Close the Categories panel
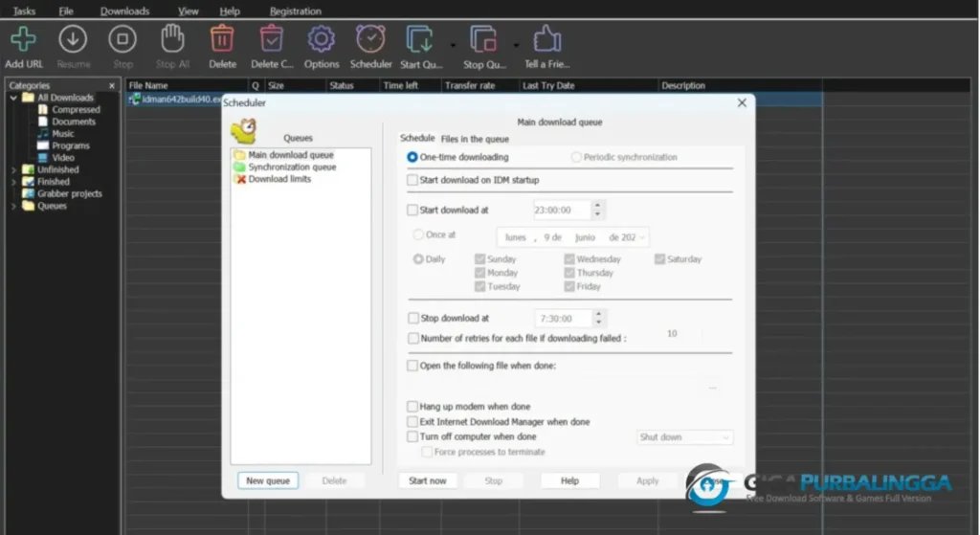 pos(112,85)
